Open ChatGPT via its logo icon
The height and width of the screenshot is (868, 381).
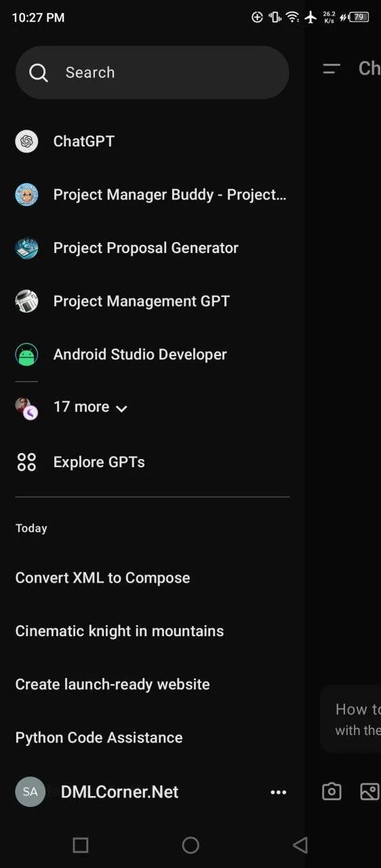coord(26,141)
